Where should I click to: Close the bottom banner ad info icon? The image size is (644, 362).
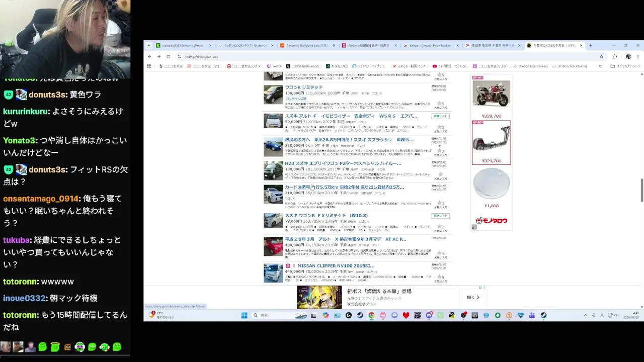coord(480,288)
